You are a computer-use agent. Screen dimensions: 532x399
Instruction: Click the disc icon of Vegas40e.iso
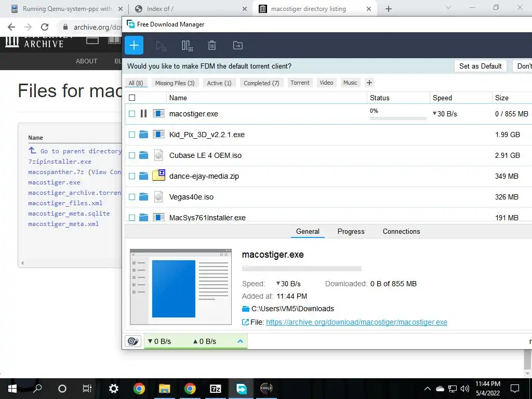tap(158, 196)
